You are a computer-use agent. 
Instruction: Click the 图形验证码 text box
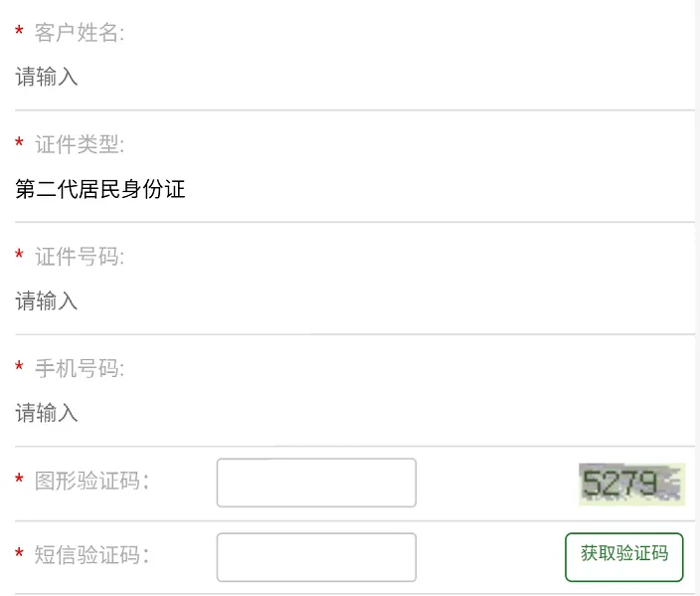(x=316, y=483)
